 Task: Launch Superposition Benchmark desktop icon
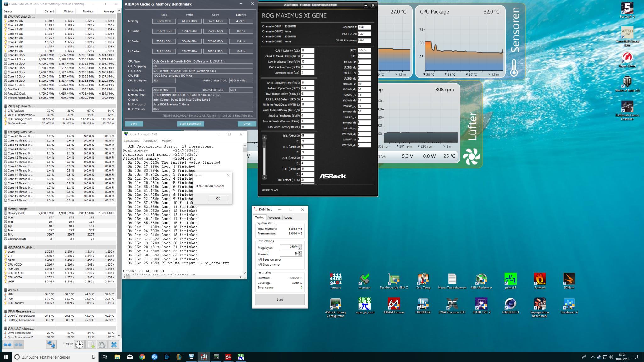(540, 308)
